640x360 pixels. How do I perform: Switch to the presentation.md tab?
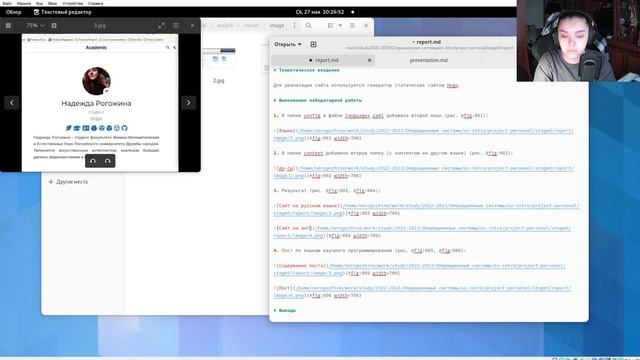(x=429, y=60)
